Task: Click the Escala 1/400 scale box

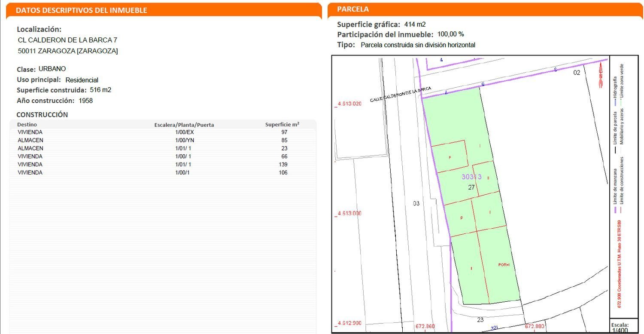Action: click(620, 327)
